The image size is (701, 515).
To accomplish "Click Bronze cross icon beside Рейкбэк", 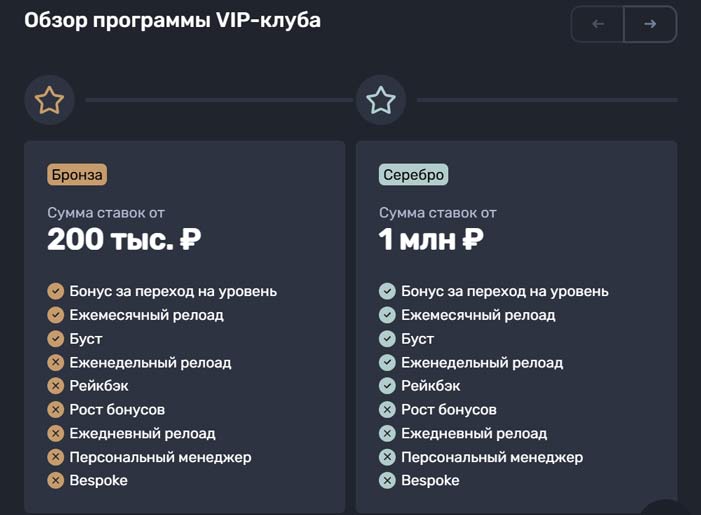I will pyautogui.click(x=56, y=386).
